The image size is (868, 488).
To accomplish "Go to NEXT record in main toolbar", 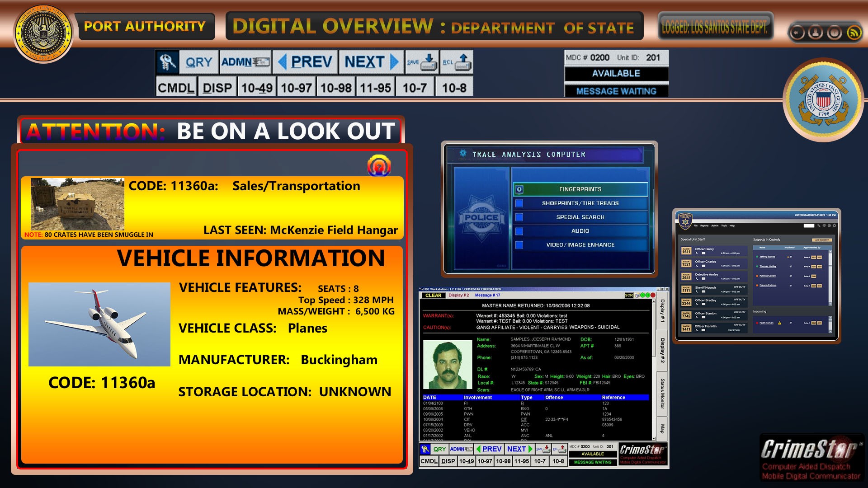I will pyautogui.click(x=371, y=62).
